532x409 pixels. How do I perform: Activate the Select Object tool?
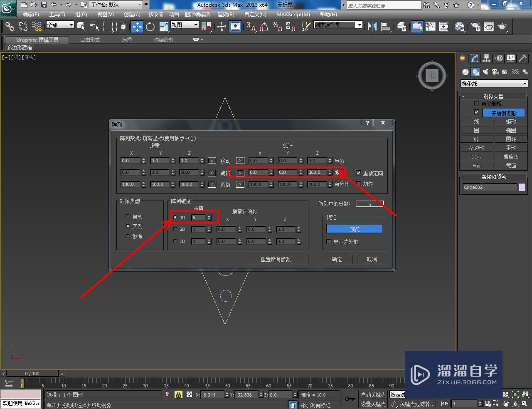81,27
